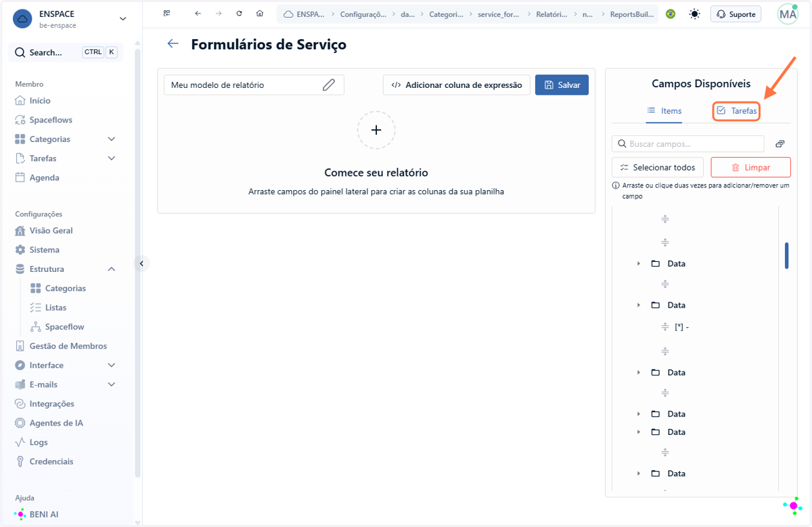Click the Buscar campos search field

688,144
